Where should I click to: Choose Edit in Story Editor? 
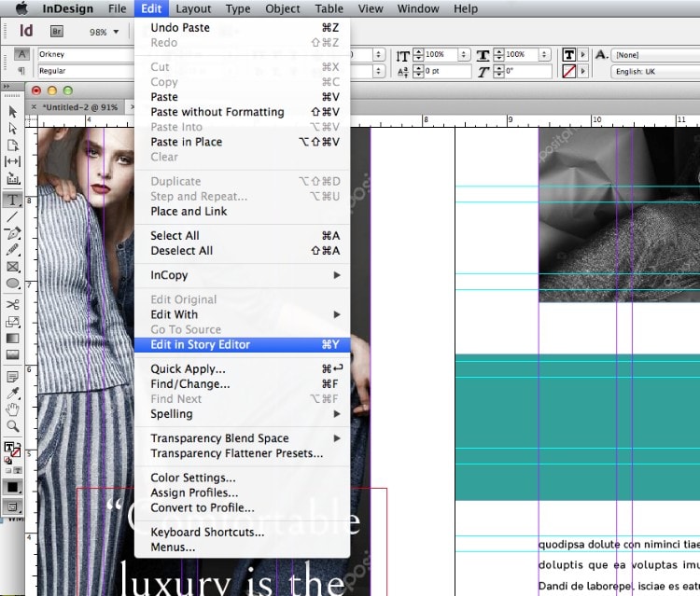point(242,344)
